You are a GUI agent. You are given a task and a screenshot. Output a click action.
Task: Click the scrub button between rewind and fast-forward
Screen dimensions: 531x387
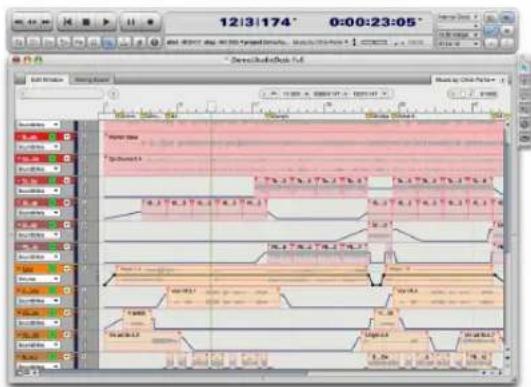[x=33, y=22]
